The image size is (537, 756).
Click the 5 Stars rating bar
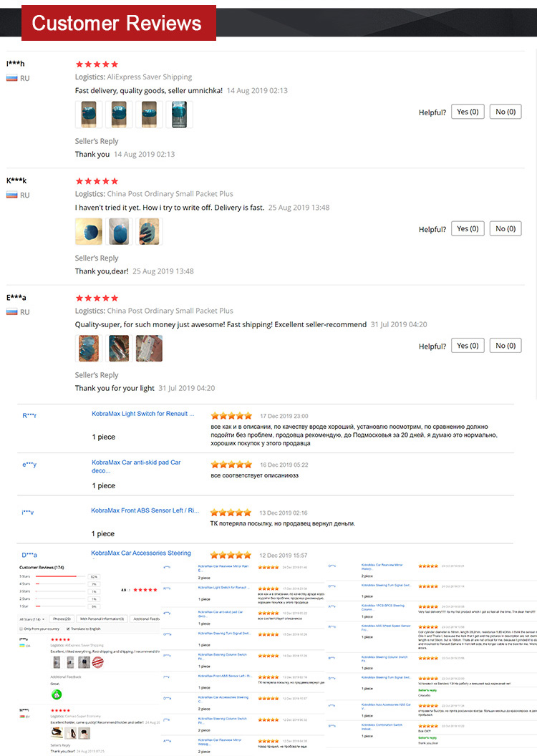(57, 576)
